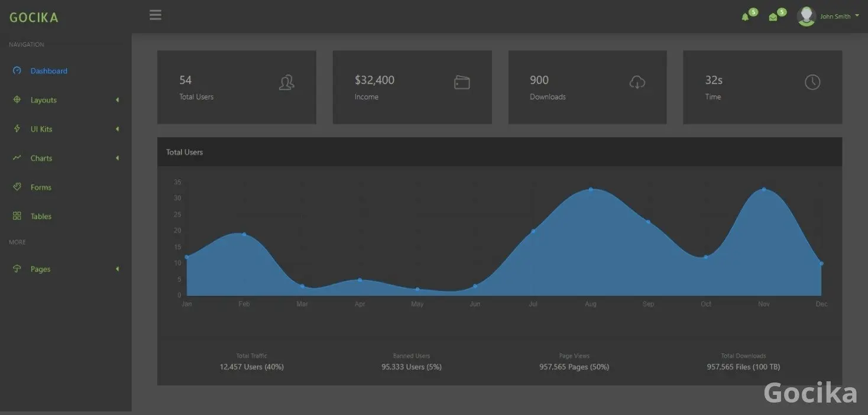The image size is (868, 415).
Task: Click the Aug data point on chart
Action: pyautogui.click(x=591, y=189)
